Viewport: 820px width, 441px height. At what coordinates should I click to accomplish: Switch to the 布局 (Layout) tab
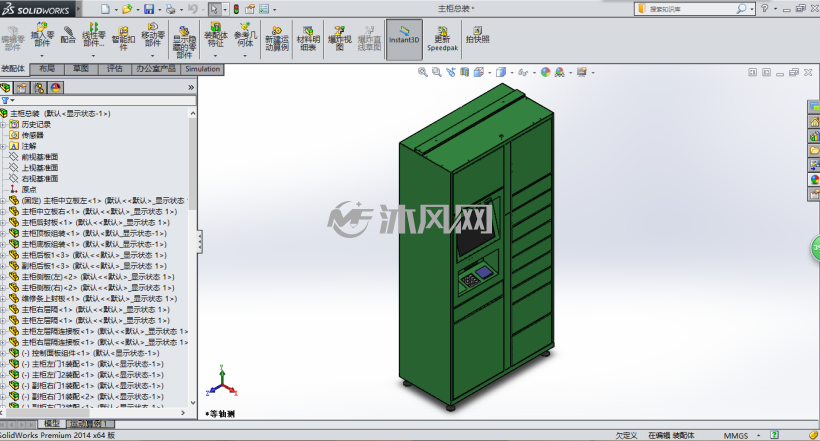47,69
